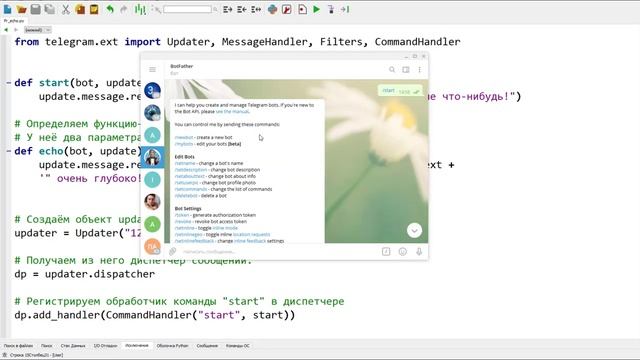
Task: Undo last edit with the green arrow
Action: (x=110, y=9)
